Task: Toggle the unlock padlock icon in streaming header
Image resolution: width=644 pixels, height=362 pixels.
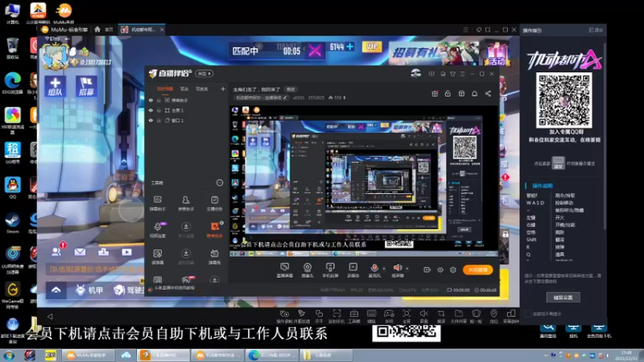Action: click(448, 93)
